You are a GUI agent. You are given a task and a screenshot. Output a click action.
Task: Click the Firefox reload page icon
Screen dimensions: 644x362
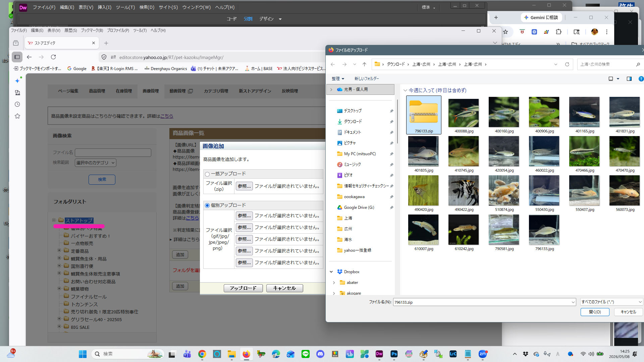pyautogui.click(x=53, y=57)
